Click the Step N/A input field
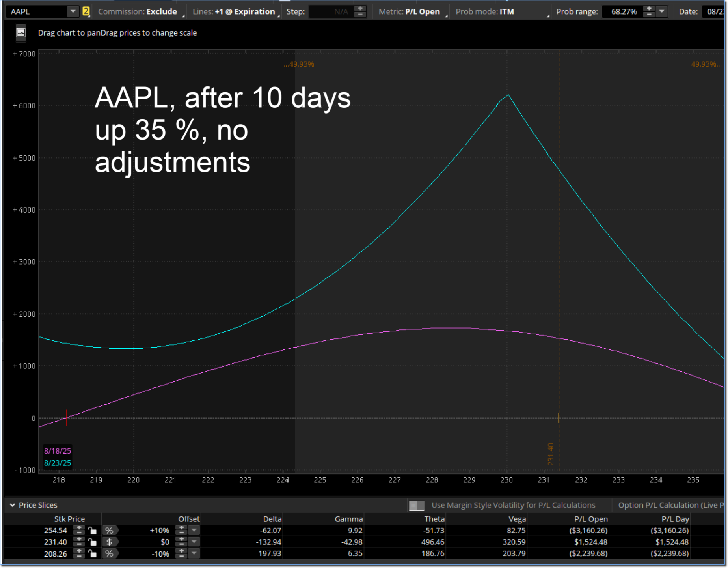Image resolution: width=728 pixels, height=568 pixels. [x=331, y=11]
